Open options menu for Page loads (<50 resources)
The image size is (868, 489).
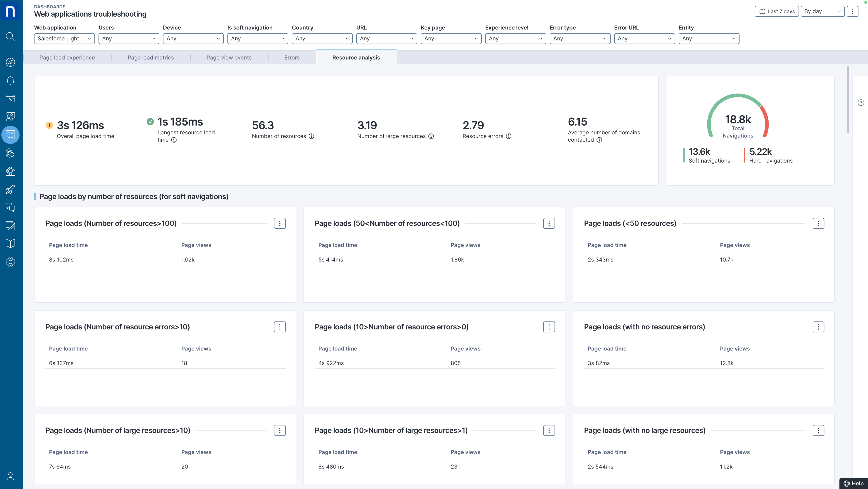point(818,223)
